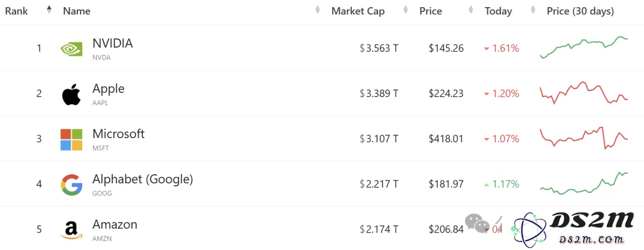Open the Microsoft company link
Screen dimensions: 644x250
coord(118,133)
